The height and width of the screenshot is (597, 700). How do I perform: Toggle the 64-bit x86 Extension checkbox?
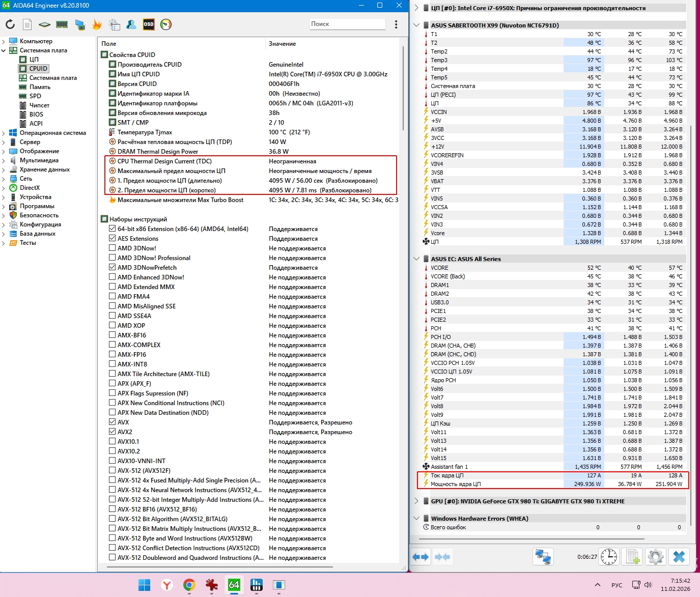tap(112, 229)
